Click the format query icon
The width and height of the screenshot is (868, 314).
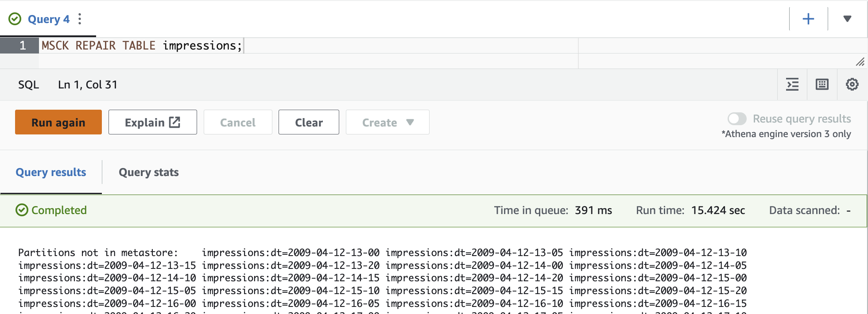coord(792,84)
